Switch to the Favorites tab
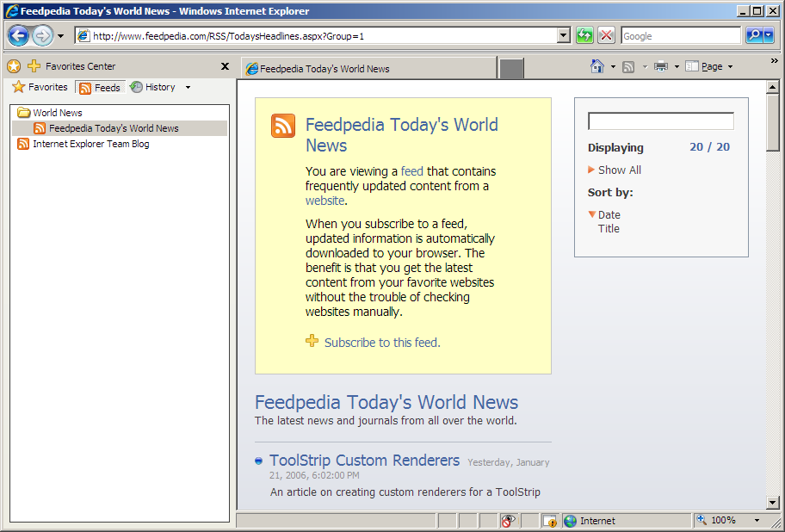The height and width of the screenshot is (532, 785). pyautogui.click(x=40, y=87)
